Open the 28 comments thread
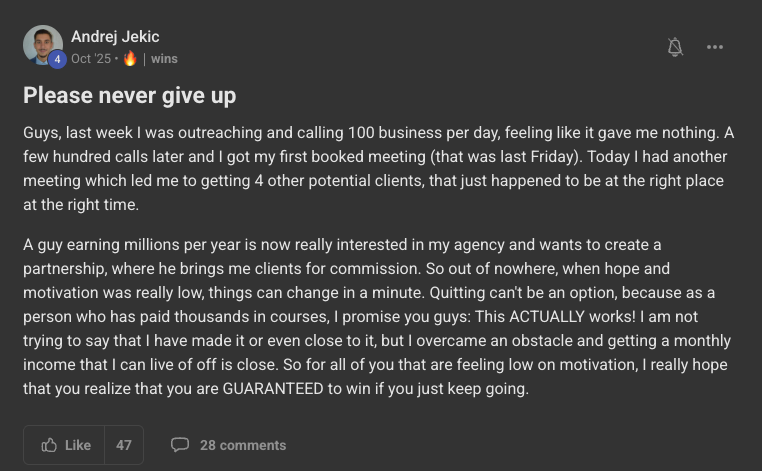The width and height of the screenshot is (762, 471). point(243,445)
